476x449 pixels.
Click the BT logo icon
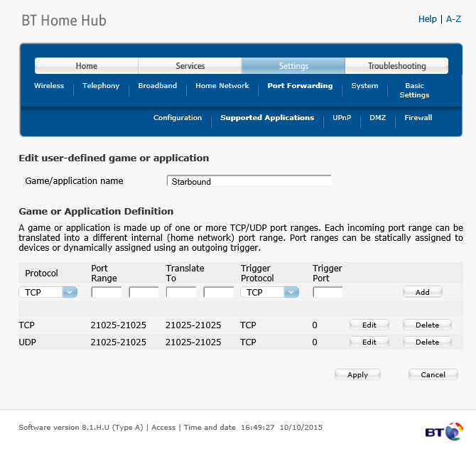pyautogui.click(x=444, y=431)
